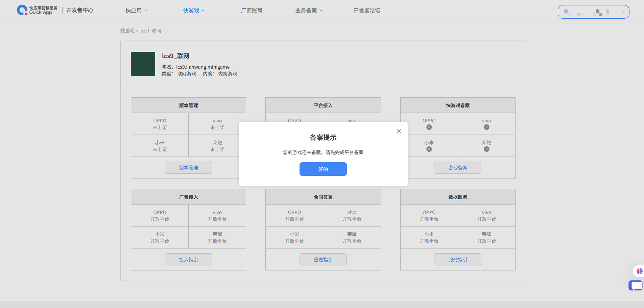644x308 pixels.
Task: Open the 接入指引 ad guide button
Action: (x=188, y=259)
